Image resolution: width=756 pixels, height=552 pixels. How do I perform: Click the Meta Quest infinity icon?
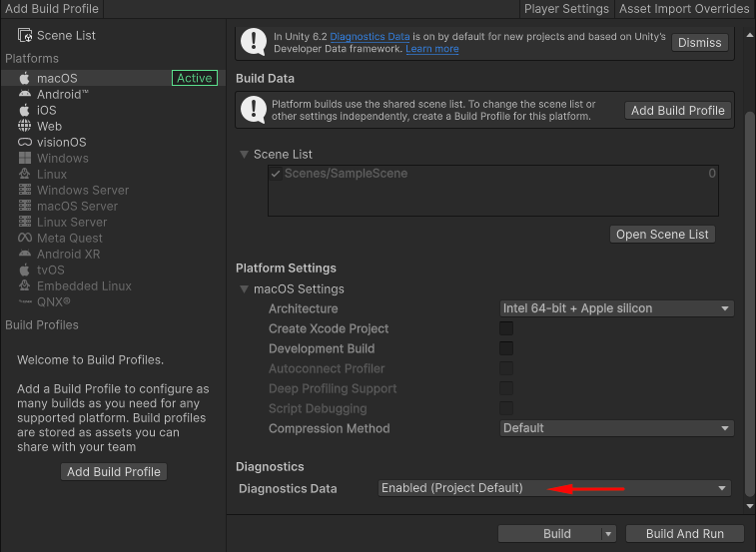point(25,238)
